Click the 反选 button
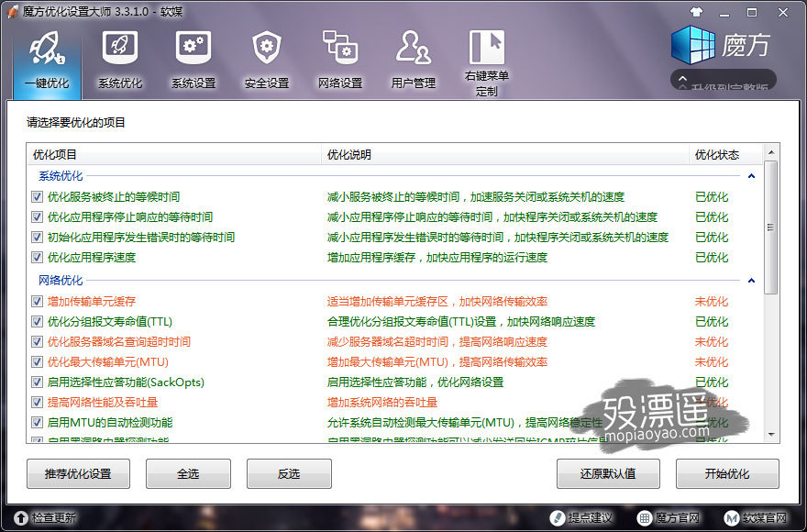The image size is (807, 532). click(x=289, y=474)
